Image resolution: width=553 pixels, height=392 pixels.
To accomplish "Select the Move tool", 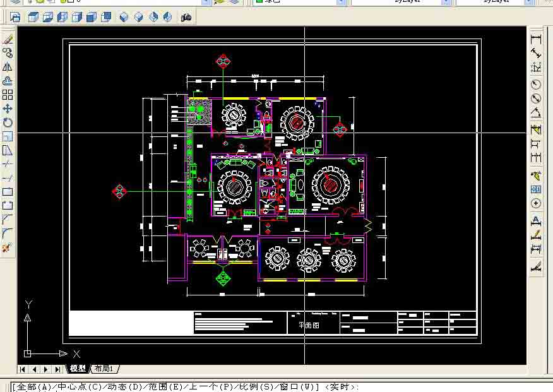I will (x=8, y=109).
